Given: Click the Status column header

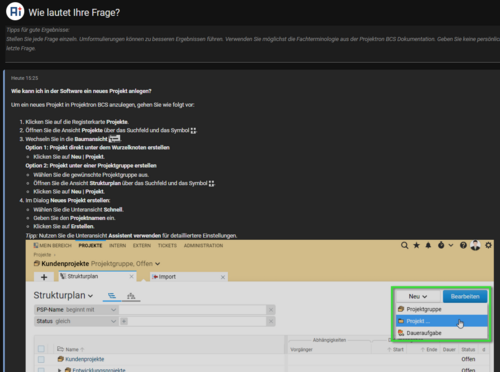Looking at the screenshot, I should pyautogui.click(x=468, y=349).
